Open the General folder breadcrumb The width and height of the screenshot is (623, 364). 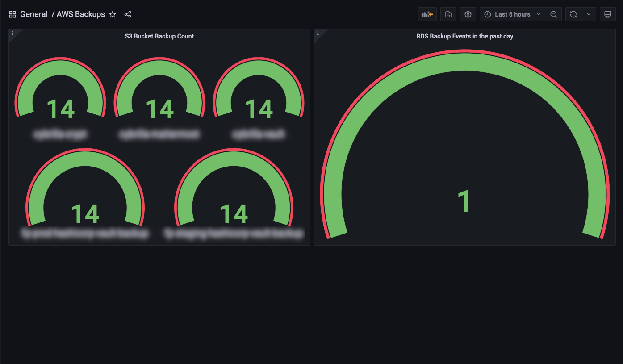tap(34, 14)
